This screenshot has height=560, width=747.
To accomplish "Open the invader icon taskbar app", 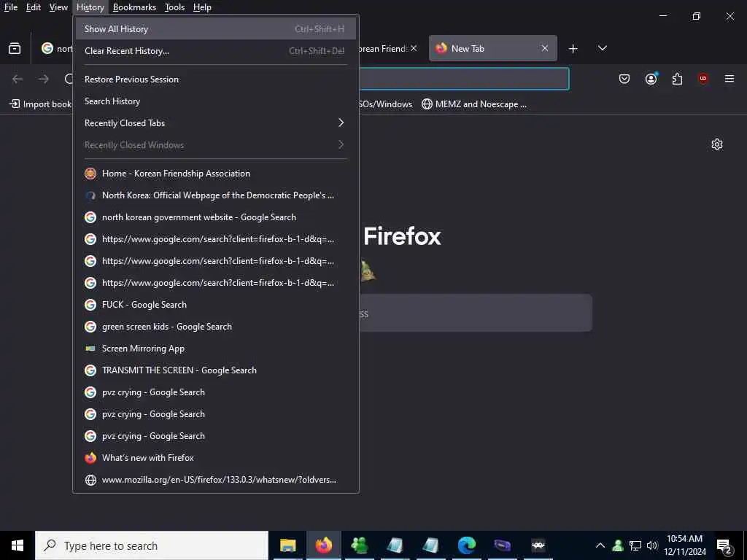I will tap(538, 545).
